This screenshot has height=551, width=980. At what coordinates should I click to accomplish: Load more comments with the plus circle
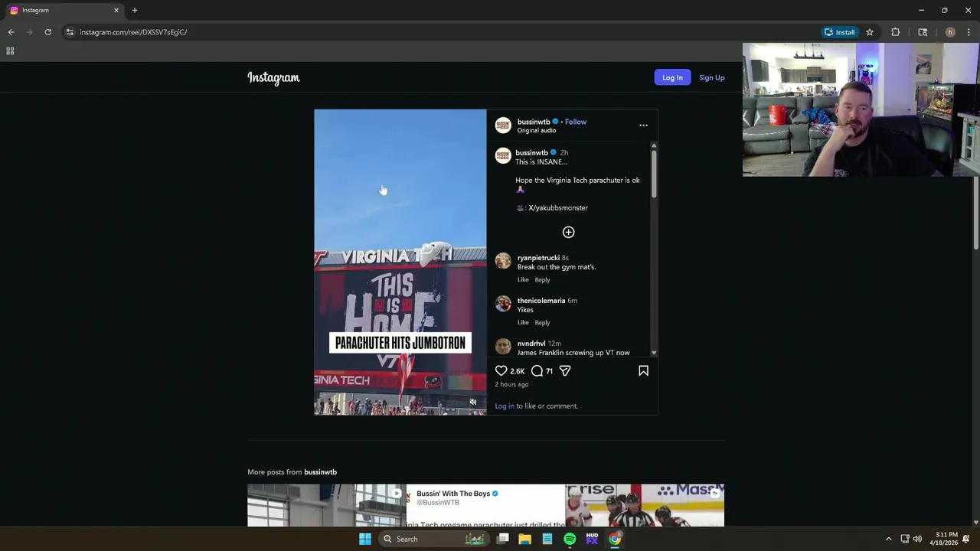pos(568,232)
